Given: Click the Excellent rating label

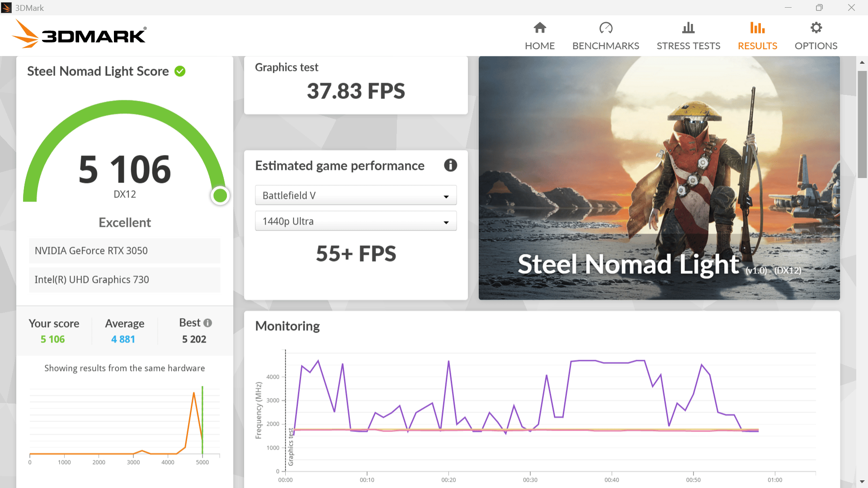Looking at the screenshot, I should click(x=125, y=223).
